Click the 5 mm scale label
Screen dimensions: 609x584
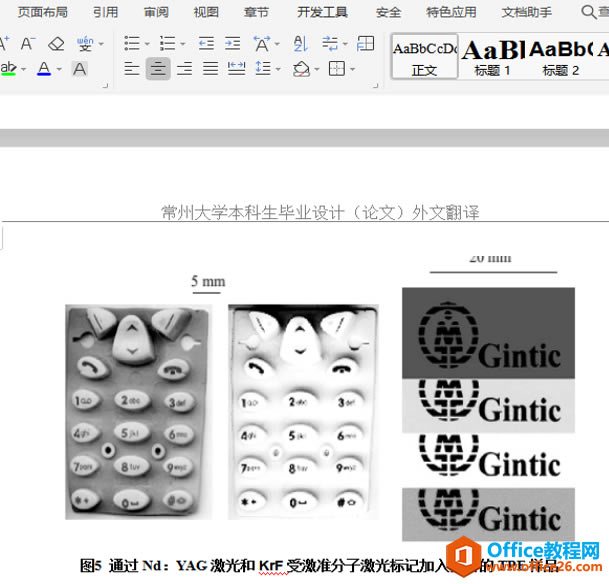click(208, 281)
